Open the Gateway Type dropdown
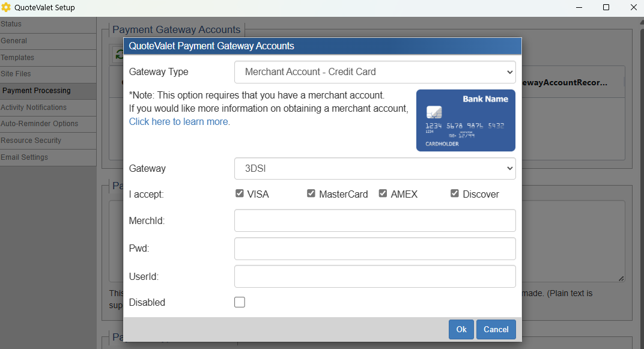Screen dimensions: 644x349 pyautogui.click(x=375, y=72)
